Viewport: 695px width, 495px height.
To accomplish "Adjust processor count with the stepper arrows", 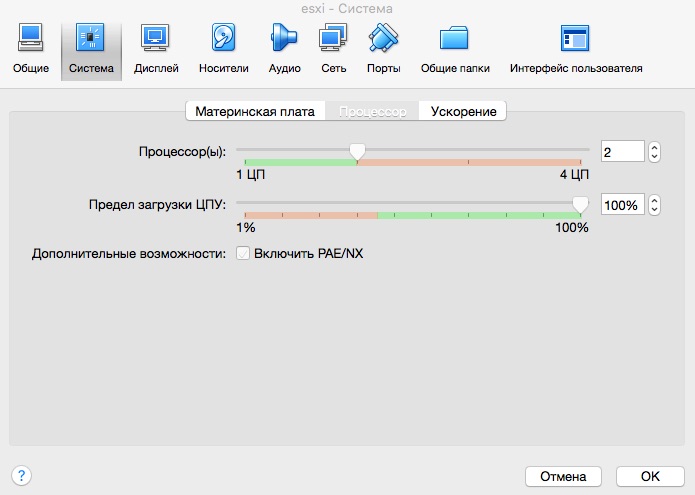I will pos(655,152).
